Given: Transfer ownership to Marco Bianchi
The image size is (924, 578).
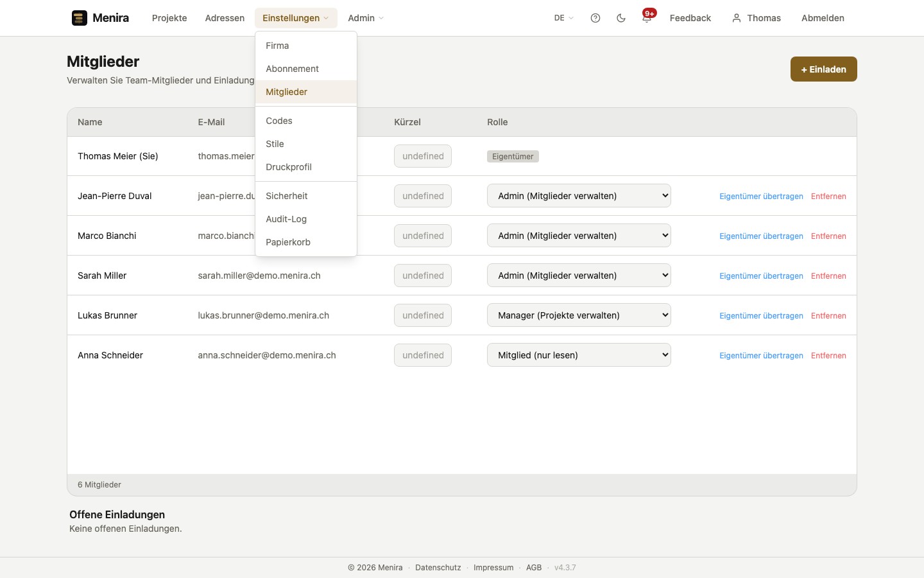Looking at the screenshot, I should point(761,236).
